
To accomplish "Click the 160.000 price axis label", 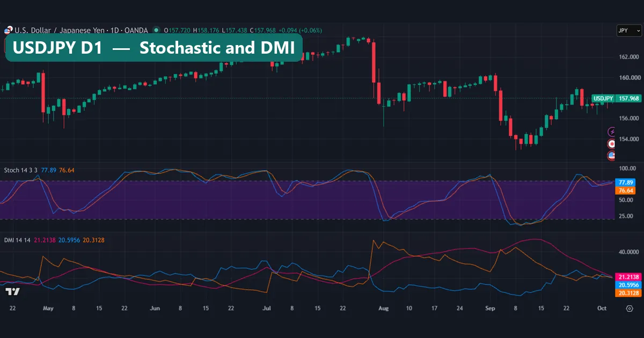I will tap(628, 77).
